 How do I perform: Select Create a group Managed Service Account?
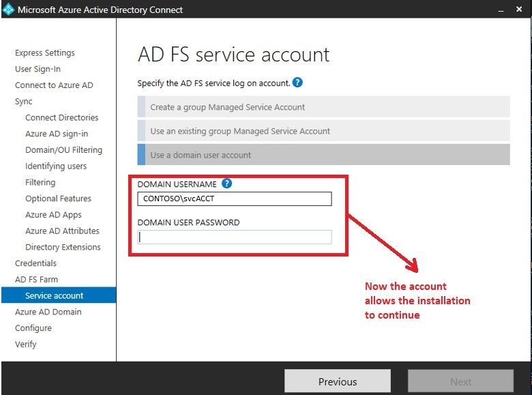pos(323,107)
